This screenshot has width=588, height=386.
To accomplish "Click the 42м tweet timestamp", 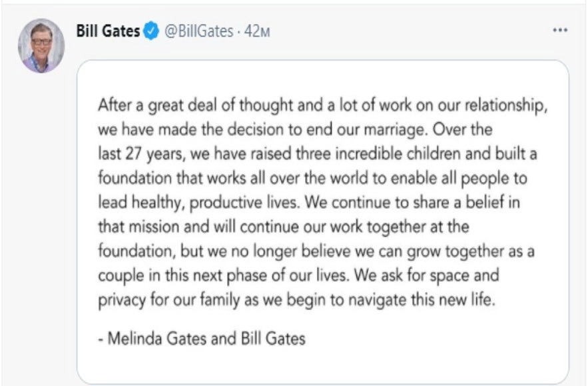I will coord(257,31).
